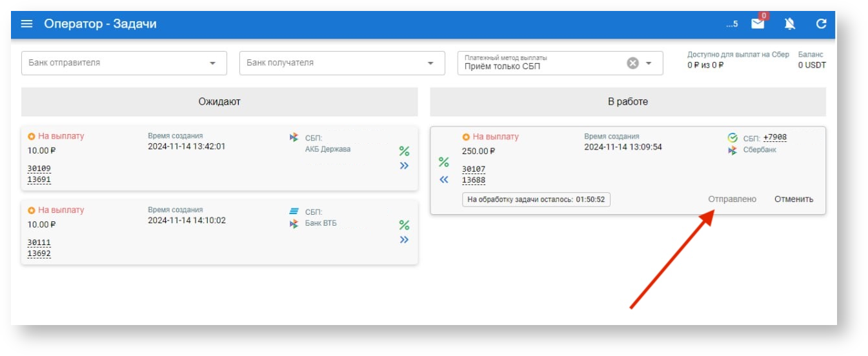This screenshot has width=868, height=356.
Task: Click percent icon on Банк ВТБ task
Action: 404,225
